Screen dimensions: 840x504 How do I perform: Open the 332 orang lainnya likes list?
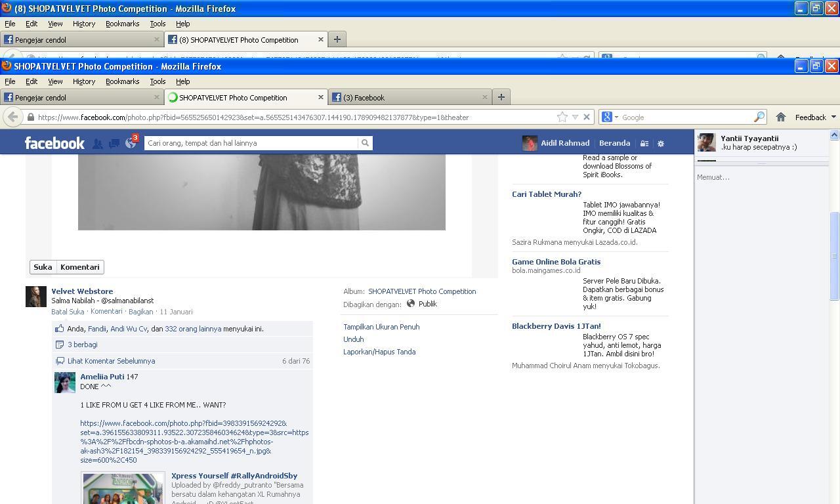coord(193,329)
